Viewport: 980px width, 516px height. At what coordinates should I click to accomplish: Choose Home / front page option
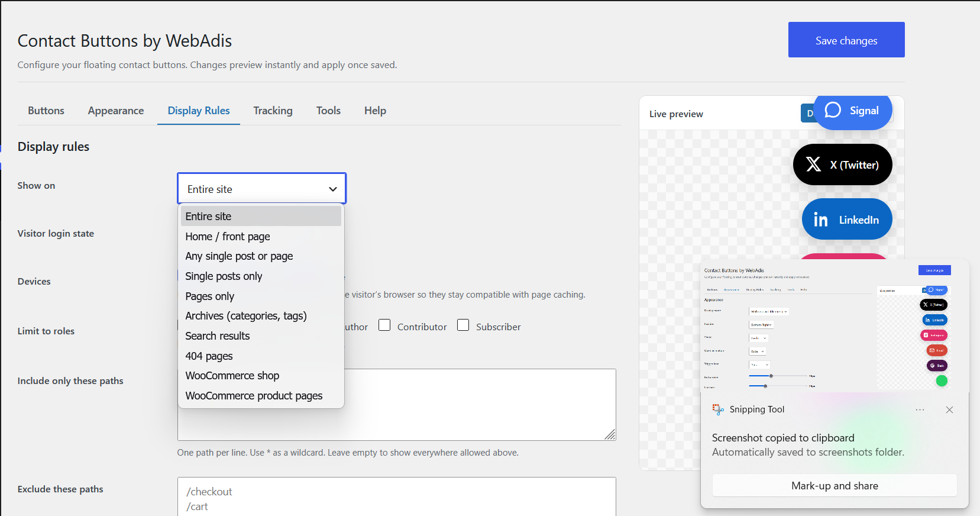point(261,236)
